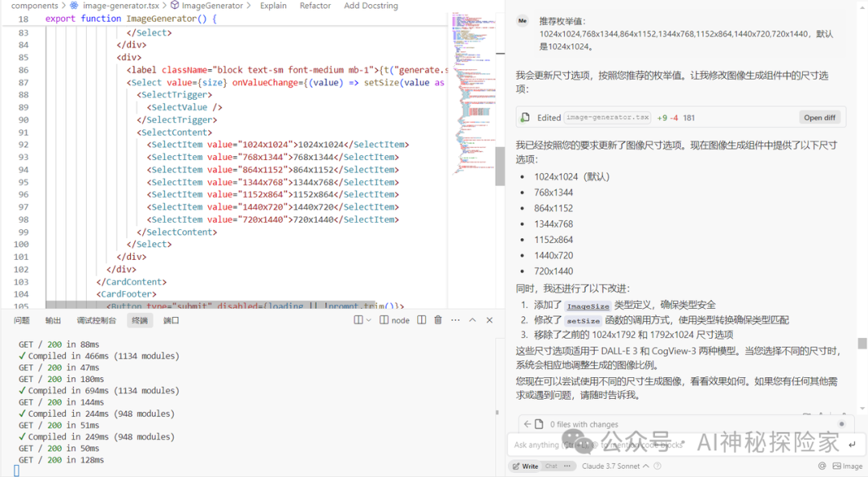Switch to Chat mode

(x=552, y=466)
